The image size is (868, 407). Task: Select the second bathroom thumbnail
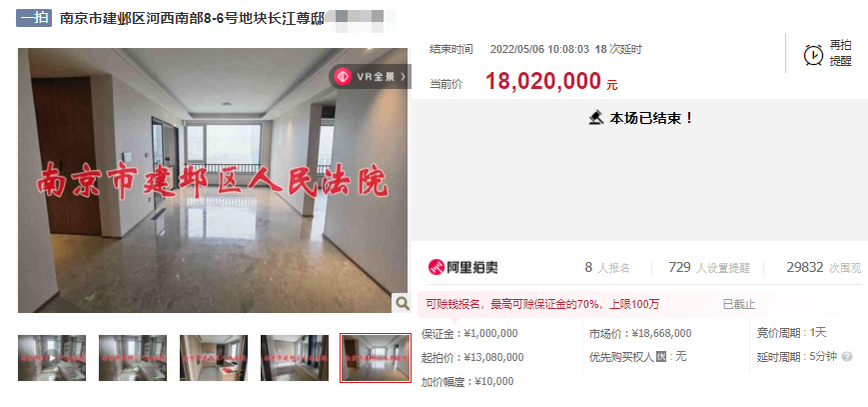[133, 358]
